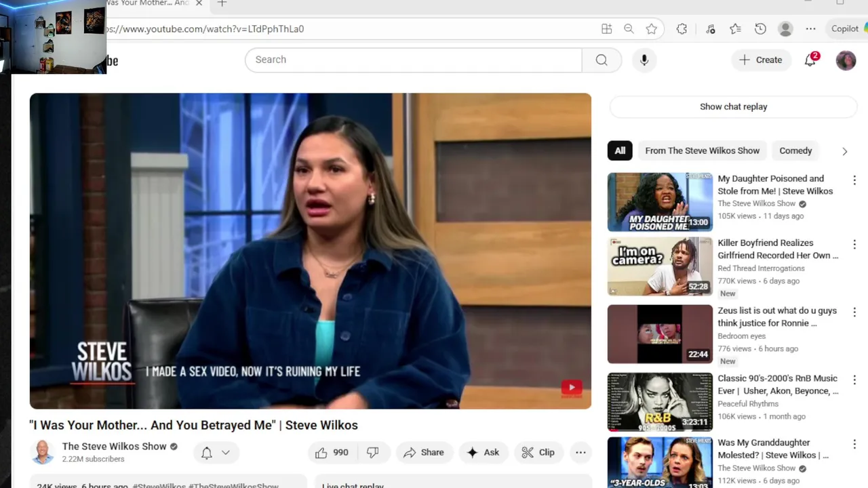This screenshot has width=868, height=488.
Task: Toggle subscription notification bell
Action: coord(207,453)
